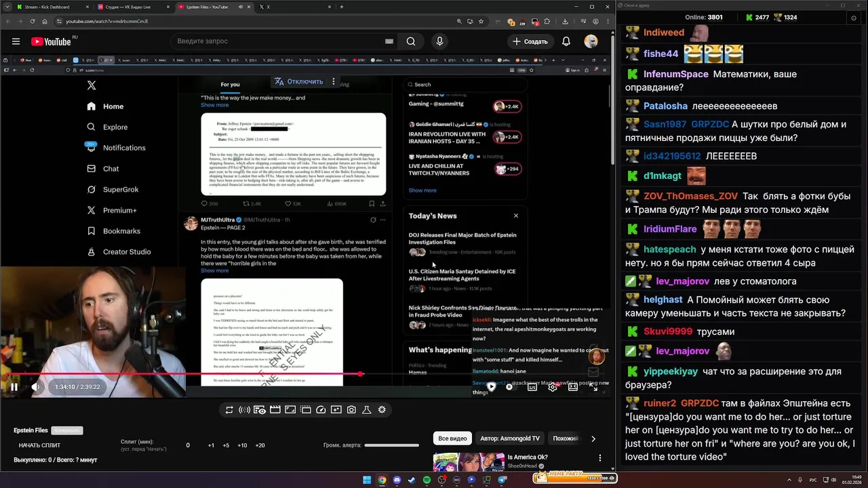
Task: Open the extension toolbar gear settings
Action: [x=382, y=410]
